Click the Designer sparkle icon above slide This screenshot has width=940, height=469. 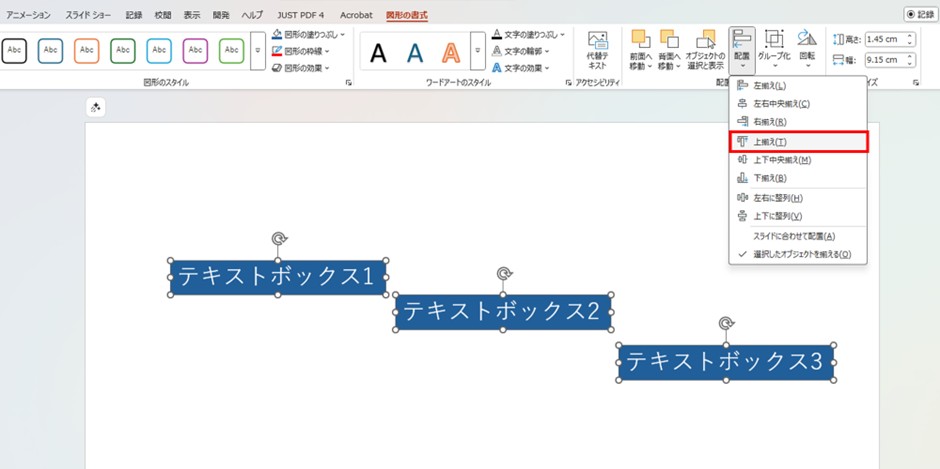pyautogui.click(x=96, y=107)
